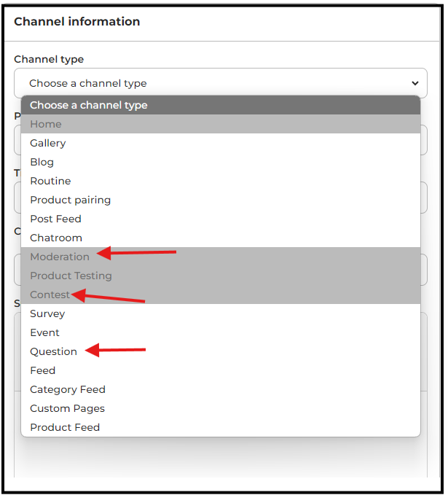
Task: Choose Survey as the channel type
Action: 47,313
